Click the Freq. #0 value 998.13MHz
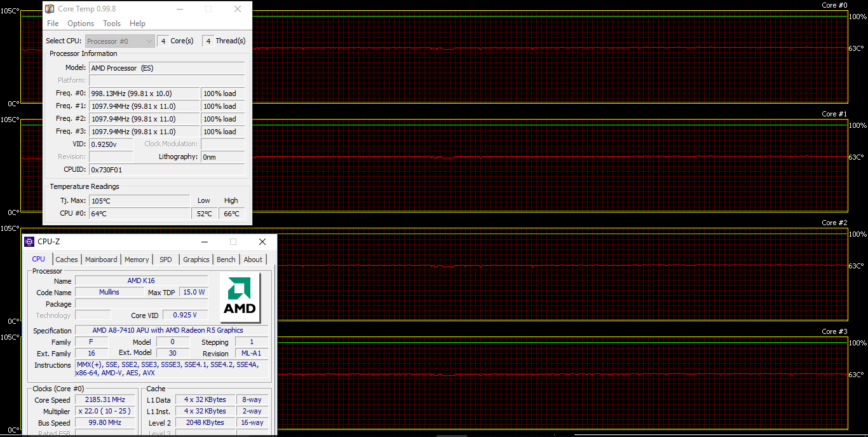The height and width of the screenshot is (437, 868). click(x=144, y=94)
